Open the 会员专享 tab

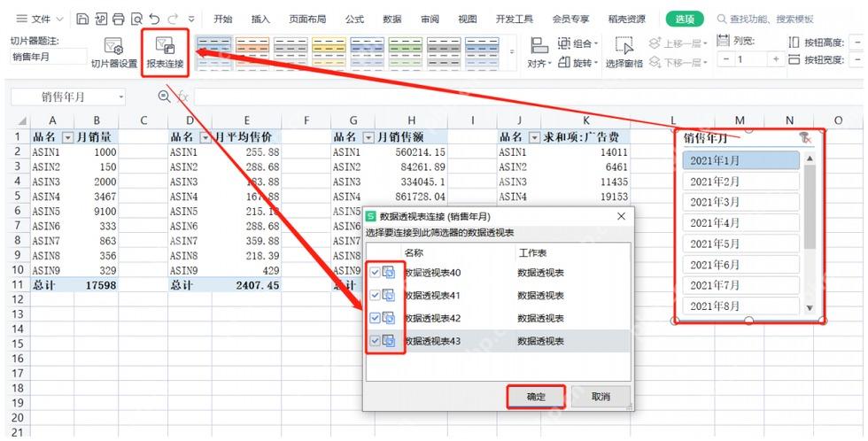pos(570,19)
